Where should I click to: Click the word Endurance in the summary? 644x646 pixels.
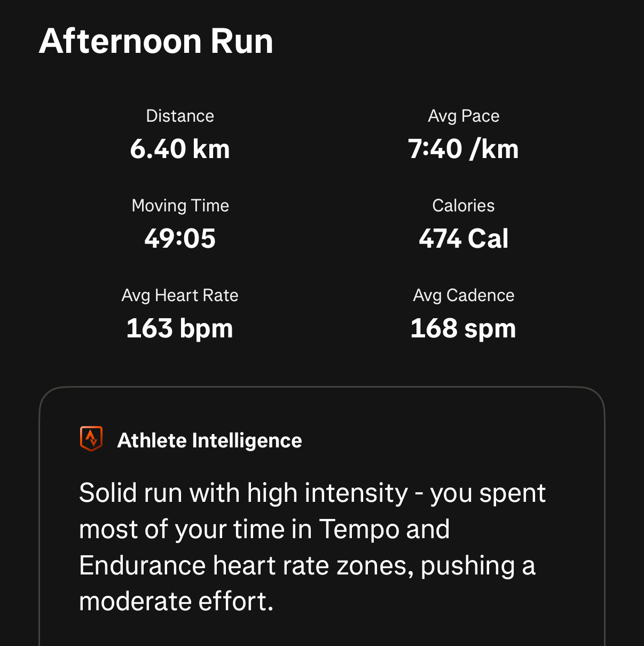(x=142, y=565)
